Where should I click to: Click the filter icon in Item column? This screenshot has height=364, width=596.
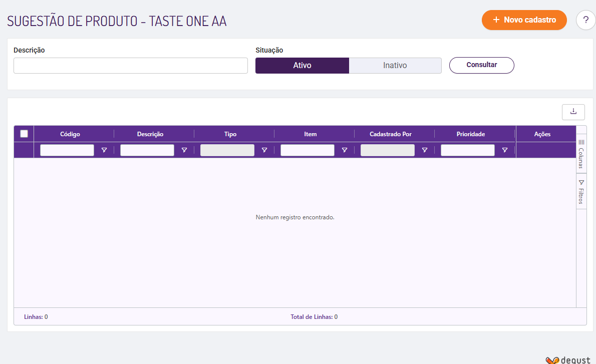click(345, 150)
